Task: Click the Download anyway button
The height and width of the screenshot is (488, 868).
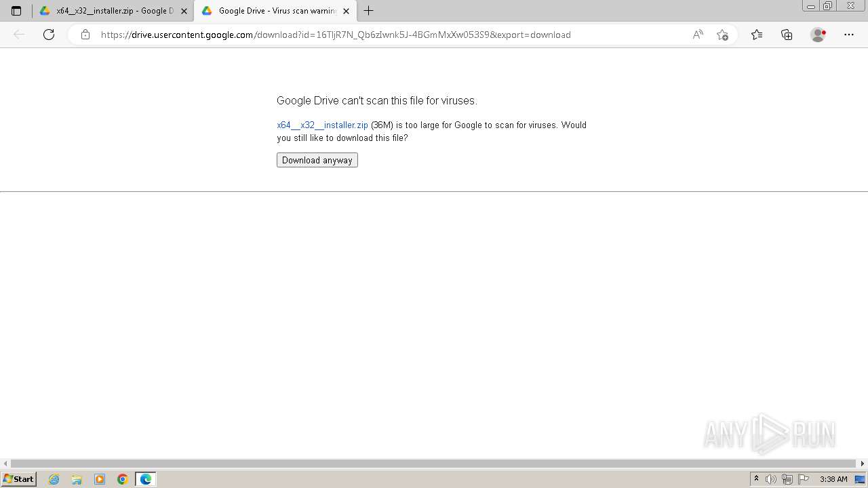Action: pos(317,160)
